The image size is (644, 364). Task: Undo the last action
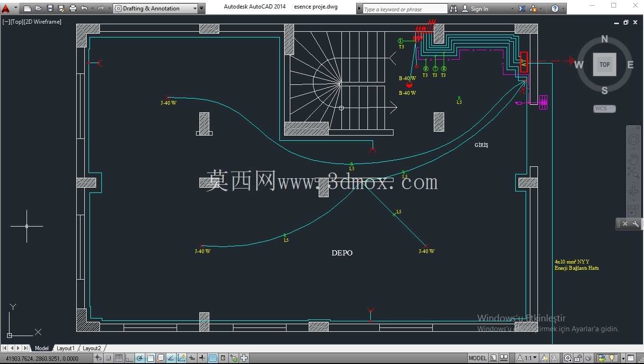click(84, 9)
